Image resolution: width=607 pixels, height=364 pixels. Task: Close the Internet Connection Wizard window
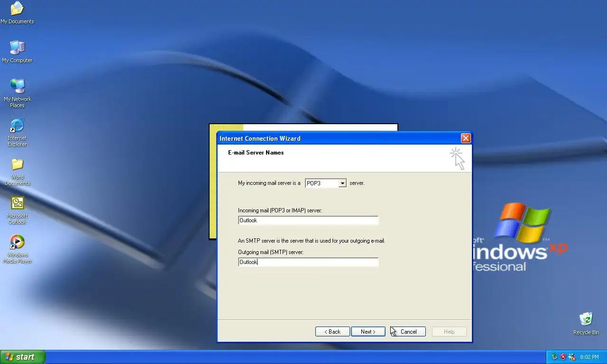(466, 138)
